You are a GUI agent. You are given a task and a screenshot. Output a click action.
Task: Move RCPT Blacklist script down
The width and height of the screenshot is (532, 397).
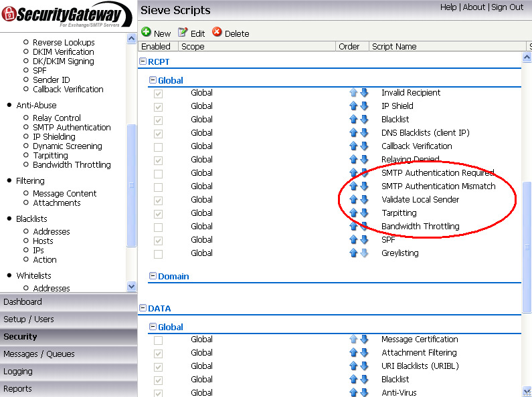click(364, 119)
